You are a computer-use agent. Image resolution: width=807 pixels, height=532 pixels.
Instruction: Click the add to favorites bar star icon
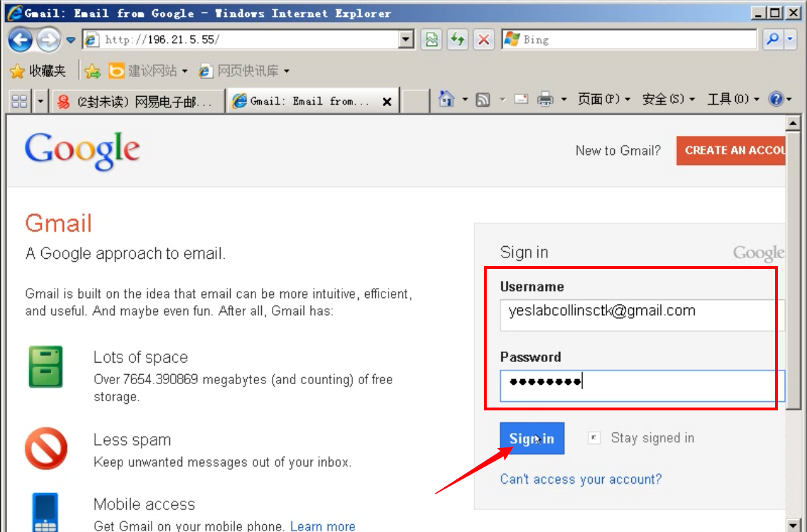click(93, 71)
